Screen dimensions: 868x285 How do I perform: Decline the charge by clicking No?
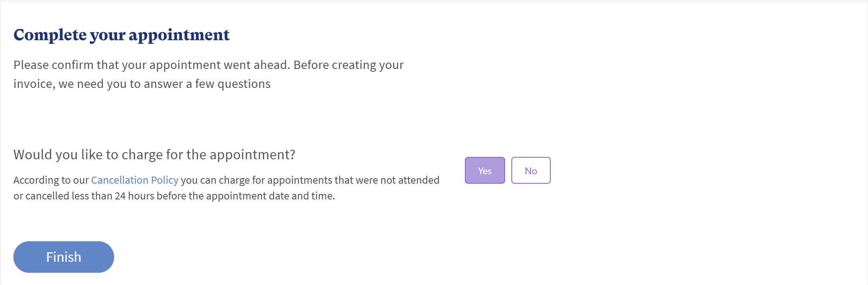tap(531, 171)
